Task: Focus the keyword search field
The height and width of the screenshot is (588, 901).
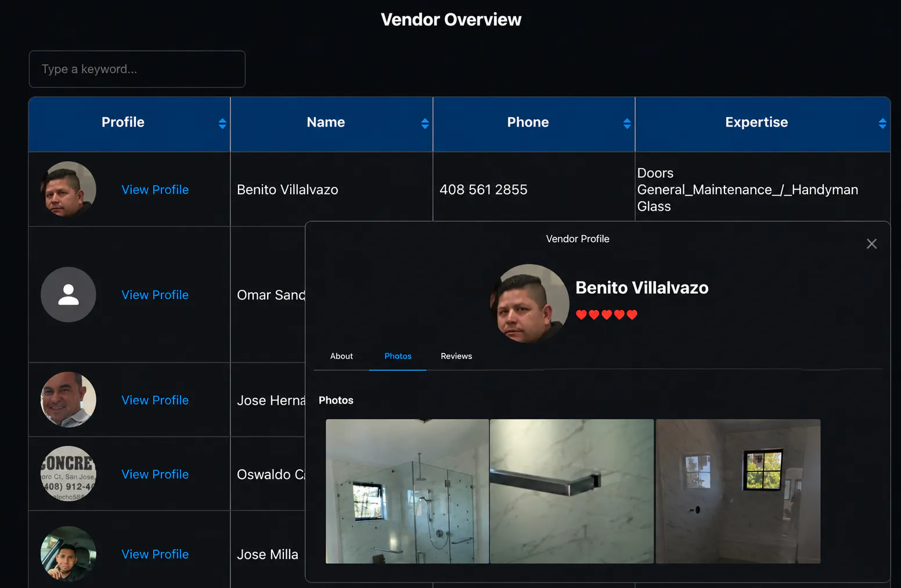Action: click(x=137, y=69)
